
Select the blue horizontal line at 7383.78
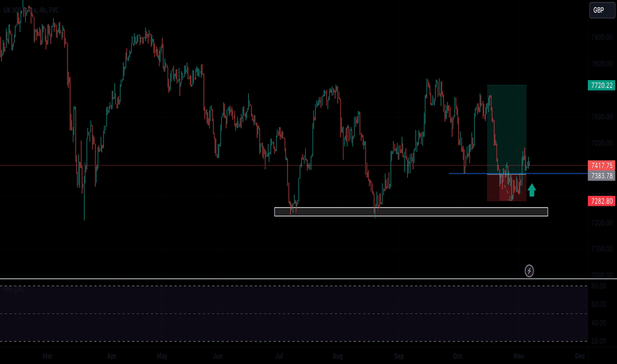pyautogui.click(x=518, y=173)
